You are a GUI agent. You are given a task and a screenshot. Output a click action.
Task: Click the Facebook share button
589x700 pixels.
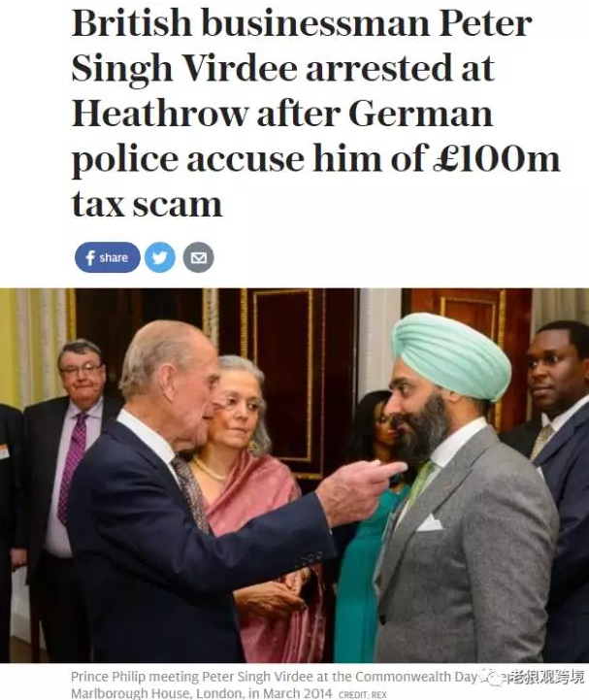(x=107, y=257)
